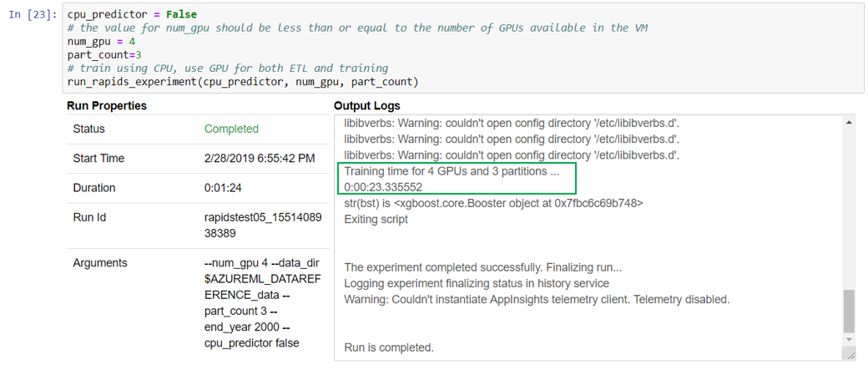
Task: Click the Start Time value 2/28/2019 6:55:42 PM
Action: click(260, 159)
